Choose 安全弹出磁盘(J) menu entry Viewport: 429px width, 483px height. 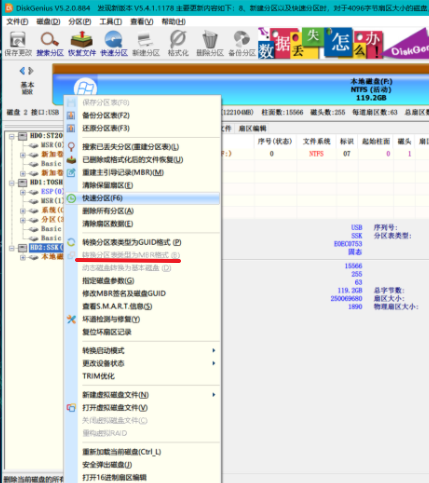point(143,465)
